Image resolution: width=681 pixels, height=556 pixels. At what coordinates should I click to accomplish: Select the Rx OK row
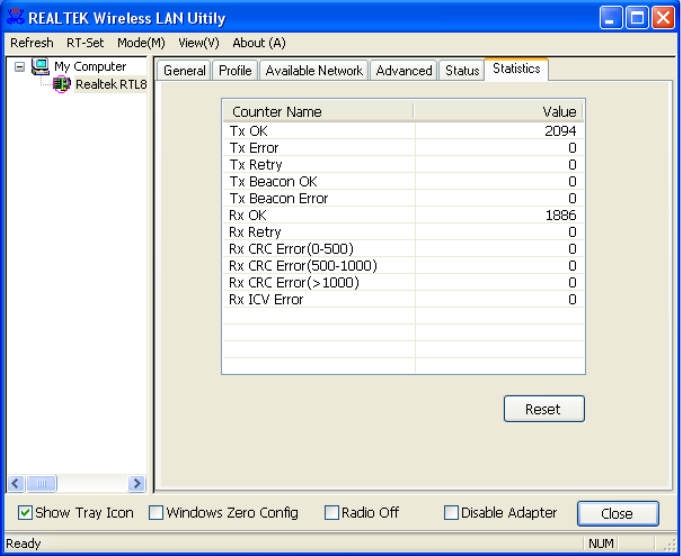403,215
